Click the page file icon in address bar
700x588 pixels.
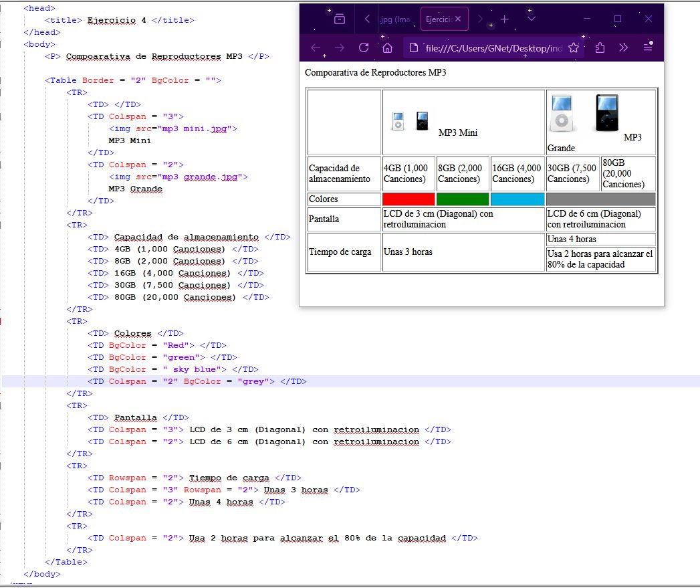(x=413, y=48)
